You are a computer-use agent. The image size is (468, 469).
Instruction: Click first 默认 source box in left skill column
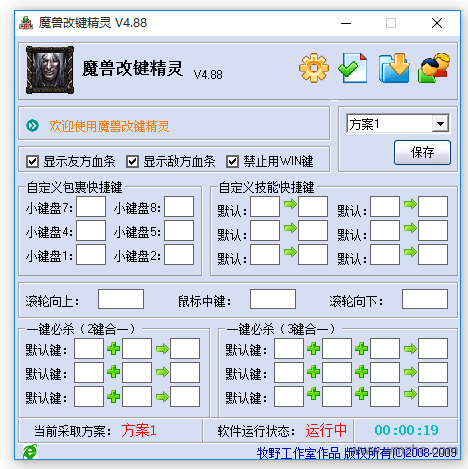[x=265, y=207]
